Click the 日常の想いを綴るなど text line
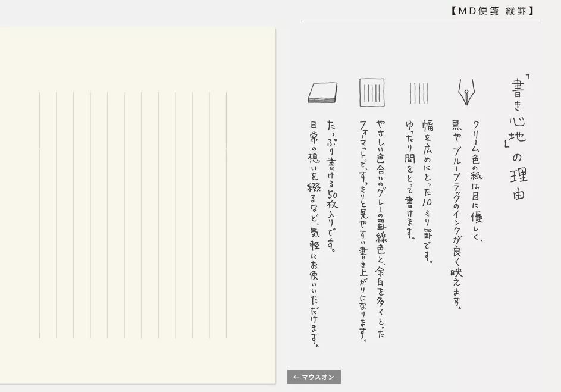 [314, 233]
